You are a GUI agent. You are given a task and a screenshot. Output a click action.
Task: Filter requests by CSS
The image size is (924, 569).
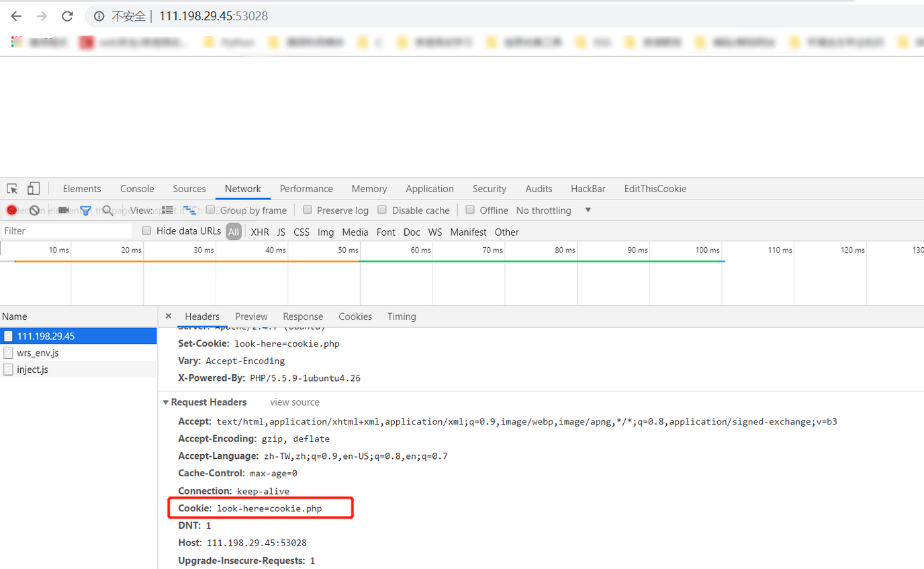tap(302, 232)
